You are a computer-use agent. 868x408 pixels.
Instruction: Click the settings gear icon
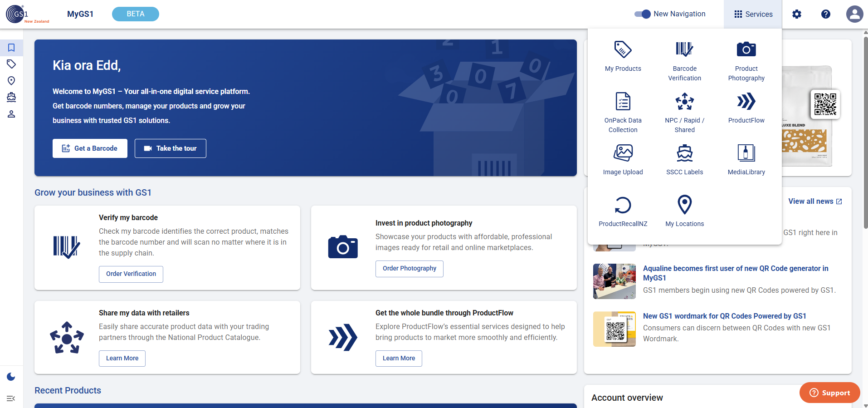point(796,14)
